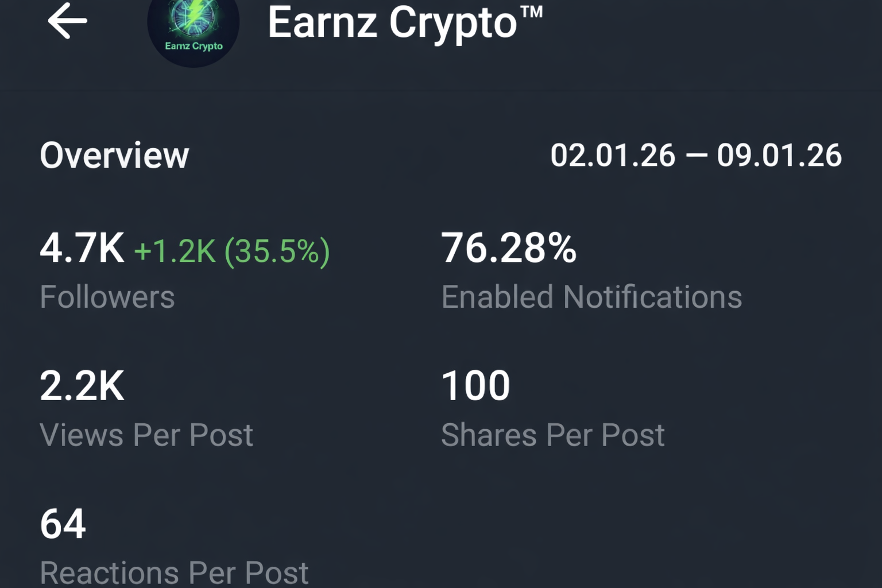
Task: Expand the Overview statistics section
Action: coord(114,154)
